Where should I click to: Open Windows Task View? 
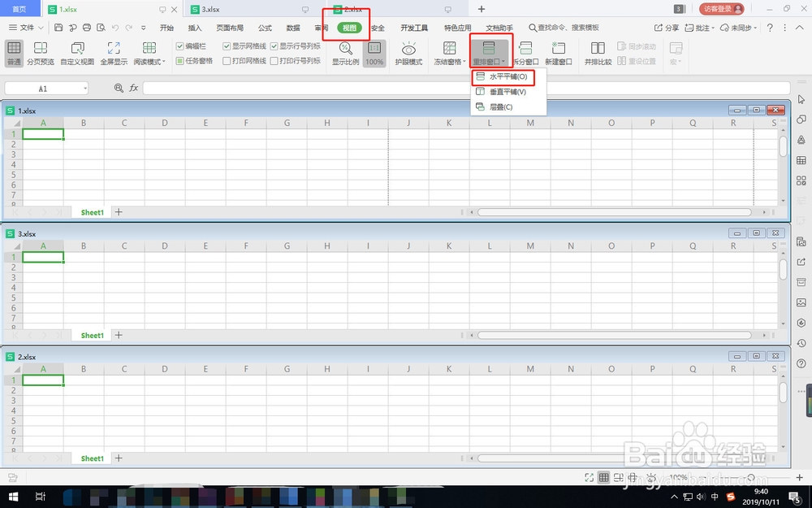pos(40,497)
